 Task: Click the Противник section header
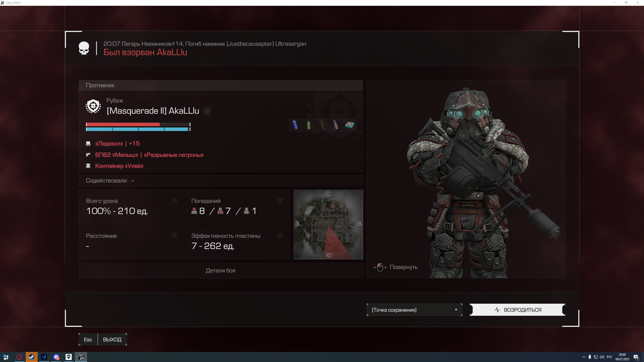tap(221, 85)
